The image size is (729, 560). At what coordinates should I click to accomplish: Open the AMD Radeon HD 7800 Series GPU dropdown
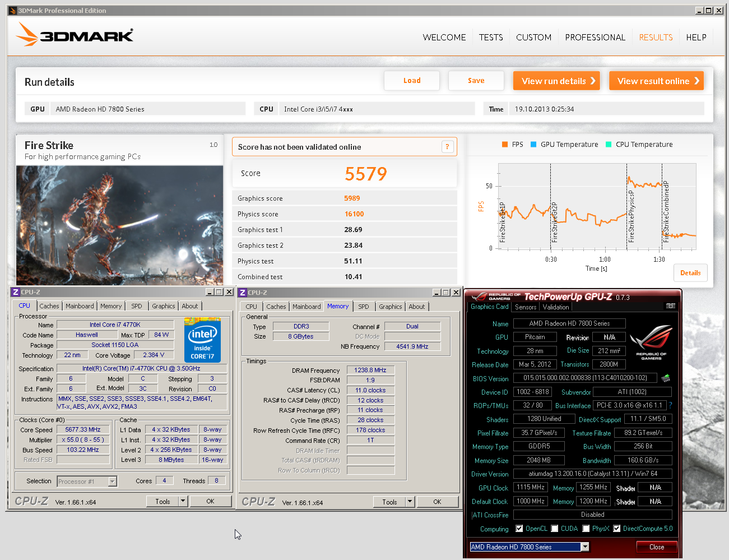click(x=585, y=547)
